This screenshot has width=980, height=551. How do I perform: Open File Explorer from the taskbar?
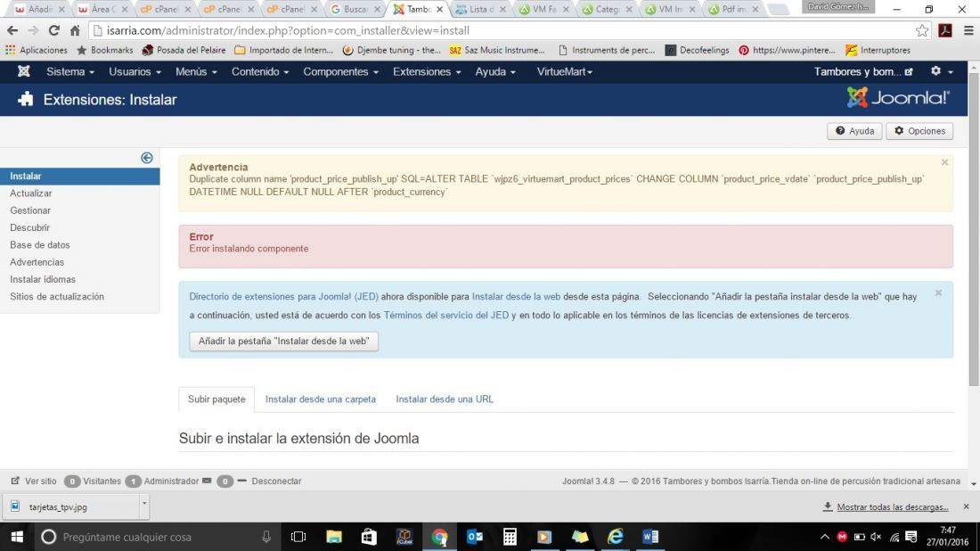[x=334, y=537]
